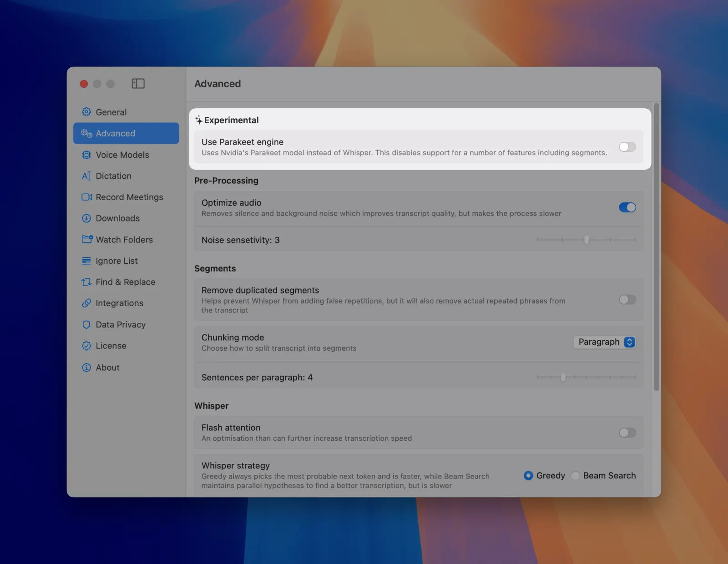Click the License checkmark seal icon

[86, 346]
